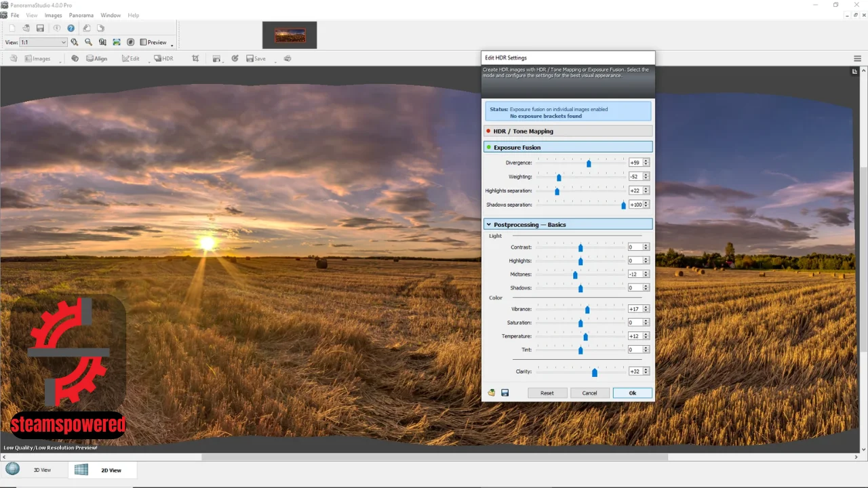Click the Highlights separation value field
868x488 pixels.
(x=635, y=190)
